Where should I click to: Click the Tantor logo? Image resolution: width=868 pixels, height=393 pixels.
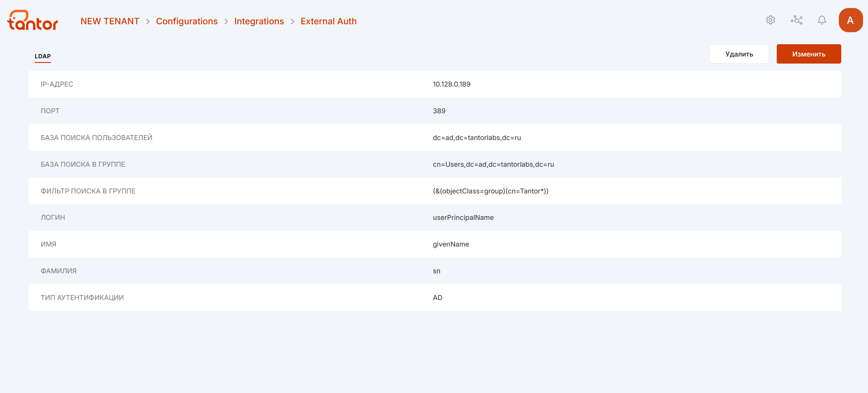[x=33, y=20]
